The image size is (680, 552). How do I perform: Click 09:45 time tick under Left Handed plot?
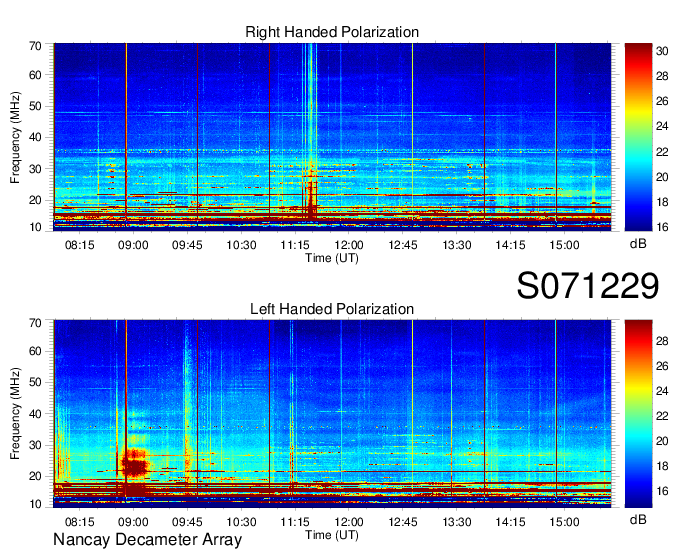click(x=187, y=522)
